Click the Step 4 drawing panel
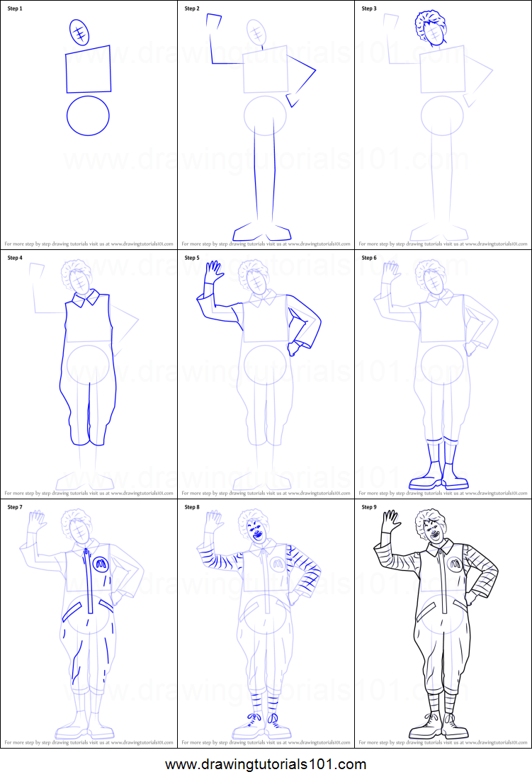 (x=89, y=374)
